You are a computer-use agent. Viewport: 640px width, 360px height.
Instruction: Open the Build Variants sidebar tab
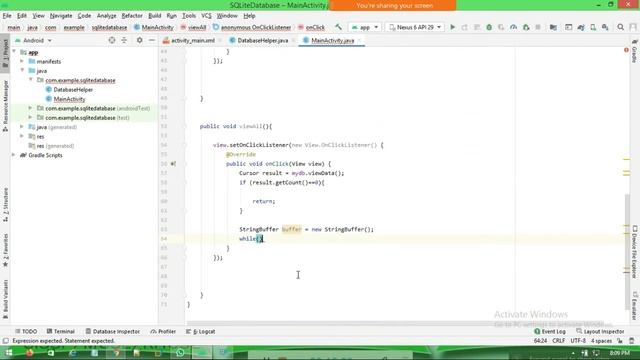pos(5,299)
